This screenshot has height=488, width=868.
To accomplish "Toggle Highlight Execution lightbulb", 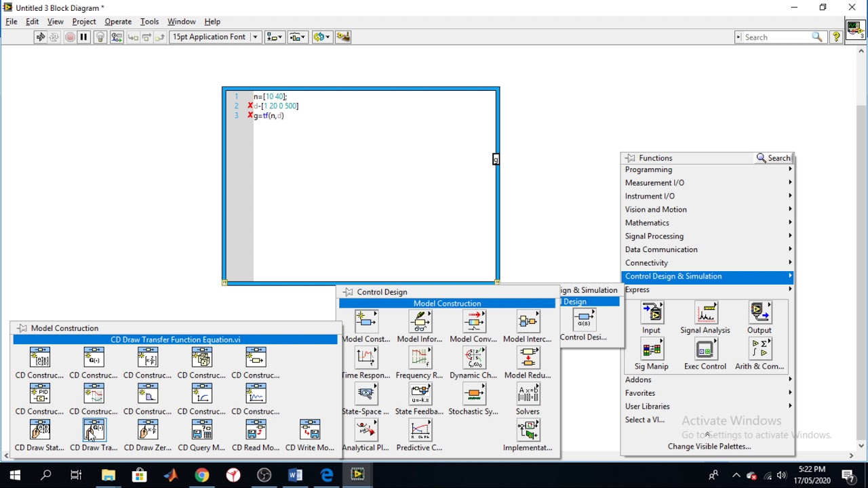I will 100,37.
